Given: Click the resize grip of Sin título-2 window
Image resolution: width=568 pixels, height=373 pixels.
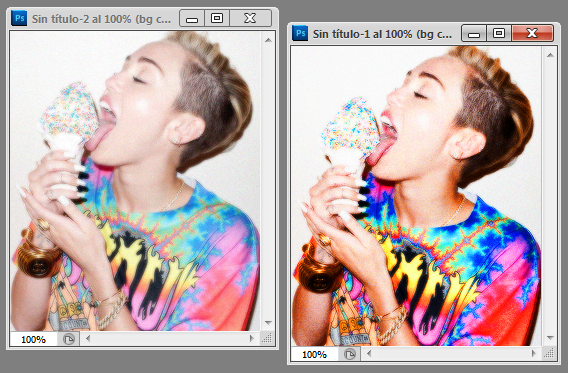Looking at the screenshot, I should (267, 339).
